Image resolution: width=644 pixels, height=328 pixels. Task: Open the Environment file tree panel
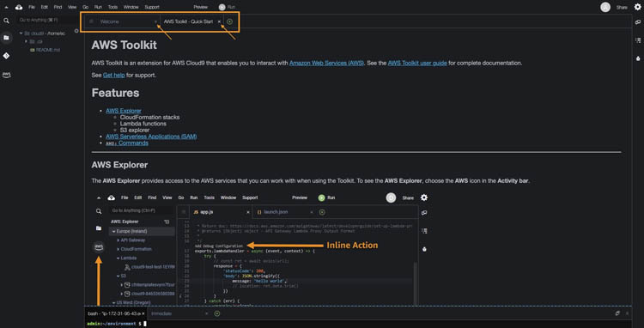[6, 38]
